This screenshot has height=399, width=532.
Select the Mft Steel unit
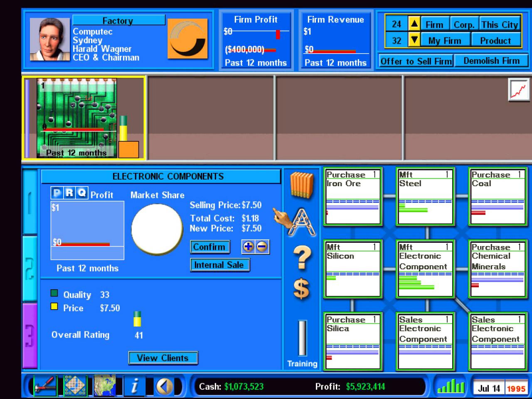[x=425, y=196]
